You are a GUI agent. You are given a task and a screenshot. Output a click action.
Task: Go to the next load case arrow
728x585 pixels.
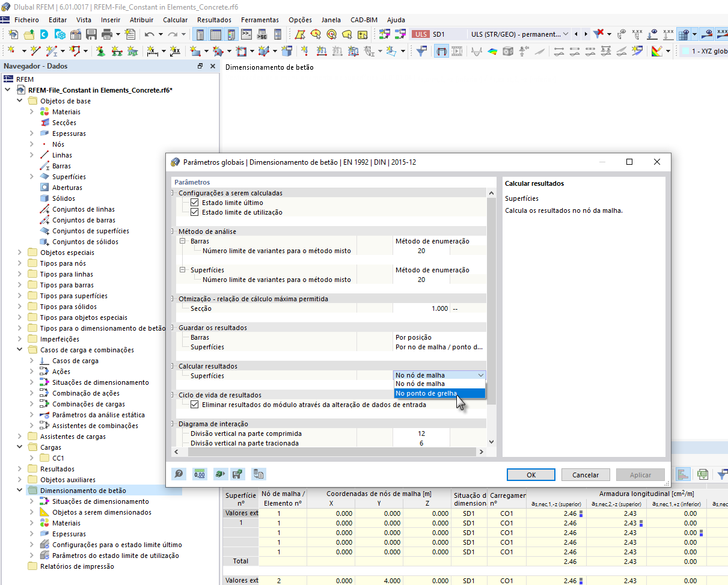[586, 34]
